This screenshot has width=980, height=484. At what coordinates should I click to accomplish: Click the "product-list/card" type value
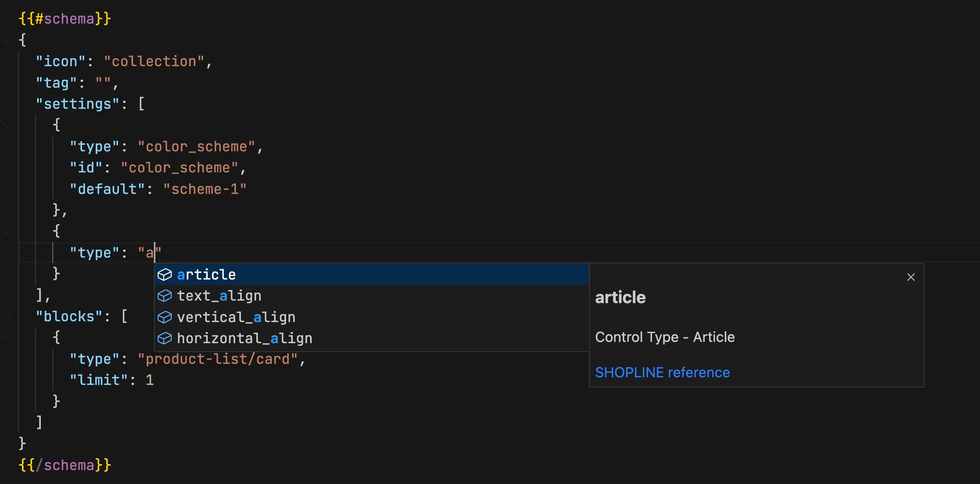coord(217,359)
